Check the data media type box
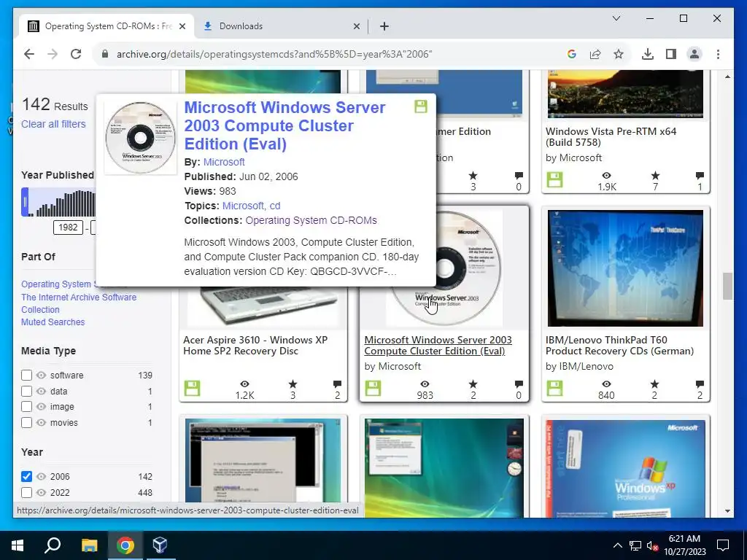The height and width of the screenshot is (560, 747). point(27,391)
